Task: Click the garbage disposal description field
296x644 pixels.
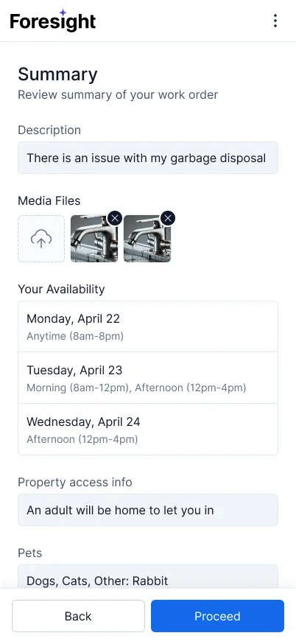Action: point(148,158)
